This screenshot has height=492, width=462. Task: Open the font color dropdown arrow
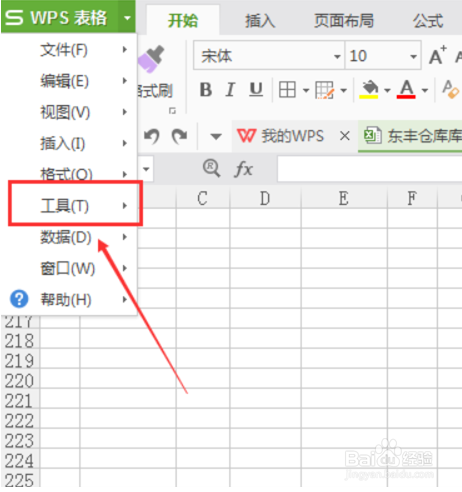(x=425, y=90)
